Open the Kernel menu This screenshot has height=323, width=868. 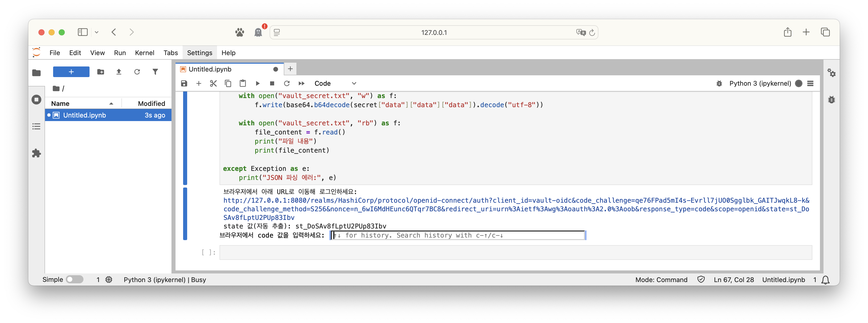pyautogui.click(x=144, y=53)
